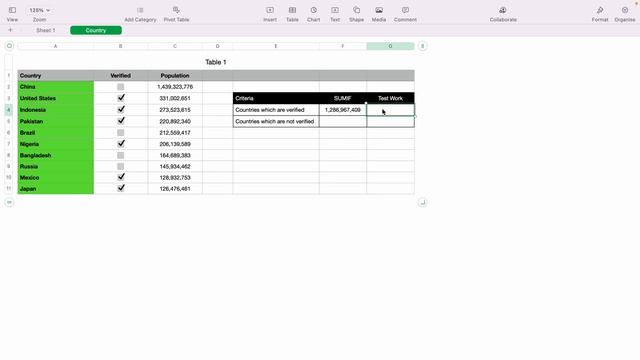Select the Criteria header cell

click(x=276, y=98)
